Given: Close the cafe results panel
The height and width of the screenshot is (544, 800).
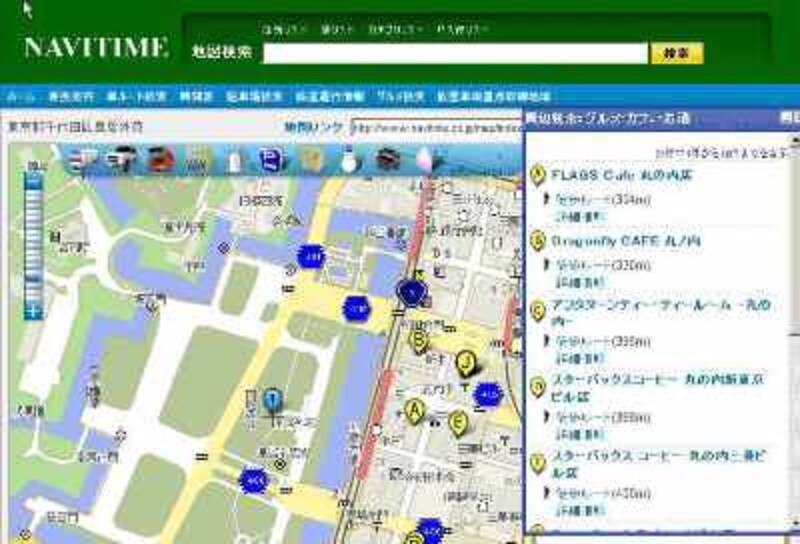Looking at the screenshot, I should 790,118.
